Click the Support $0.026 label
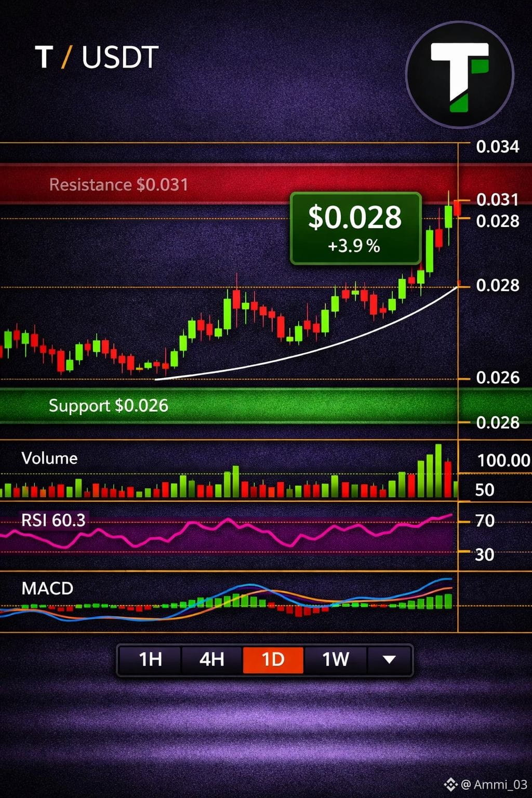Viewport: 532px width, 798px height. point(109,406)
